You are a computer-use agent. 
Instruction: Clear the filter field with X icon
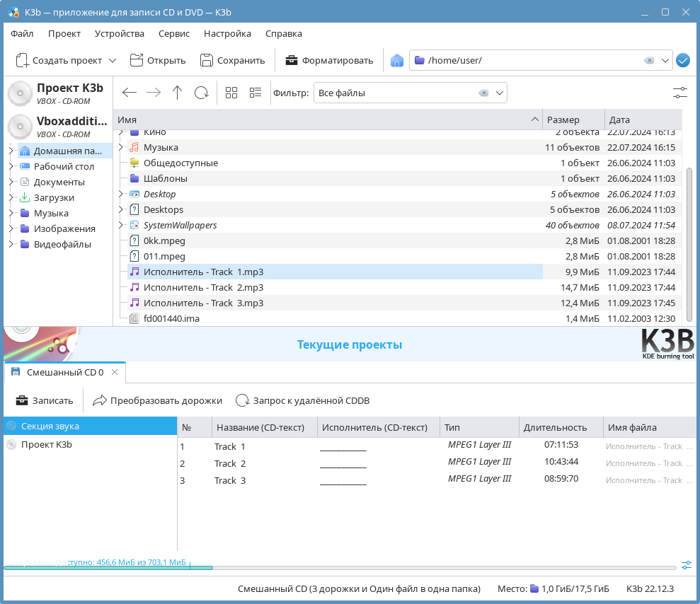(483, 93)
